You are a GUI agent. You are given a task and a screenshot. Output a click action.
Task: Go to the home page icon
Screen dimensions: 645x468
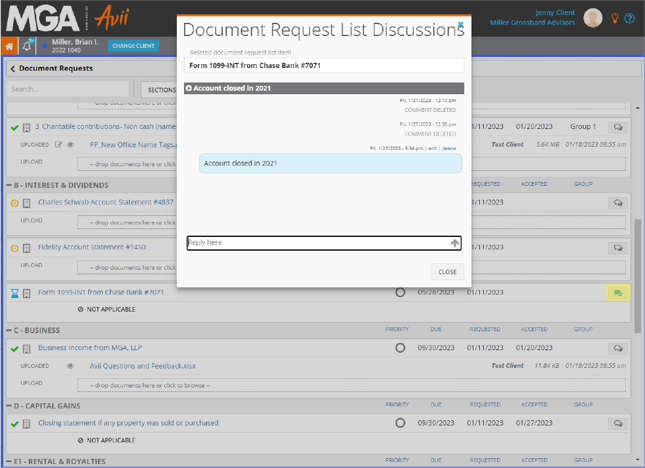(x=9, y=46)
